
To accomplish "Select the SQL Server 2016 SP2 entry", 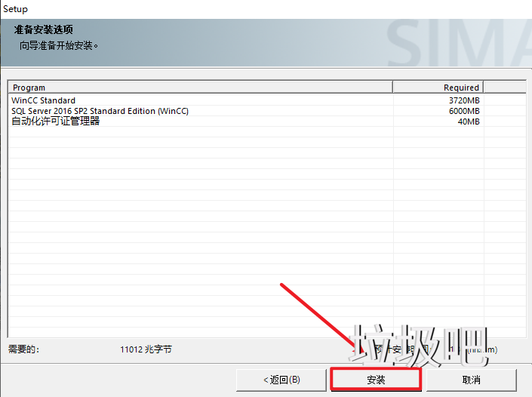I will click(x=100, y=111).
